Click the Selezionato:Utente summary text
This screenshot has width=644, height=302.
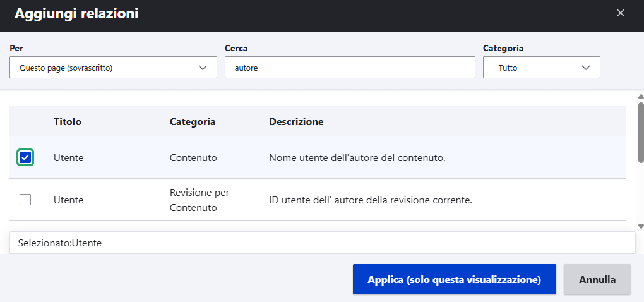[60, 243]
